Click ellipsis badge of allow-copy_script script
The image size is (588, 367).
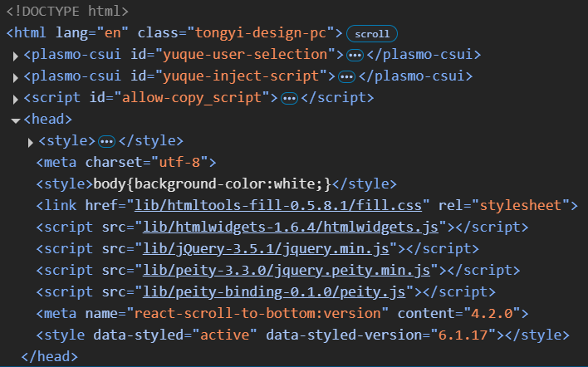tap(289, 99)
